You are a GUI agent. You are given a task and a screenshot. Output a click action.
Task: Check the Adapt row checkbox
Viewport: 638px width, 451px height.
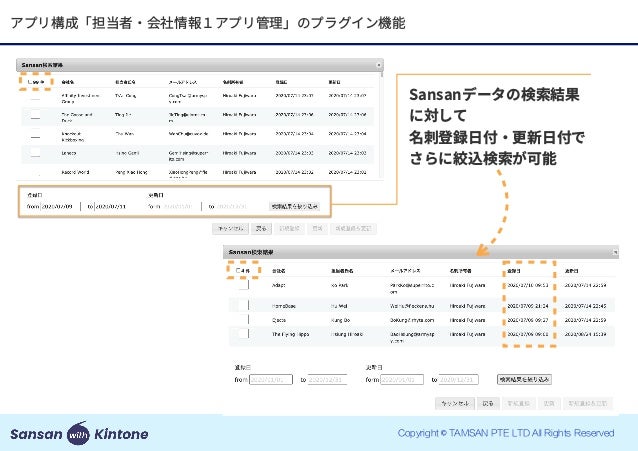(243, 285)
